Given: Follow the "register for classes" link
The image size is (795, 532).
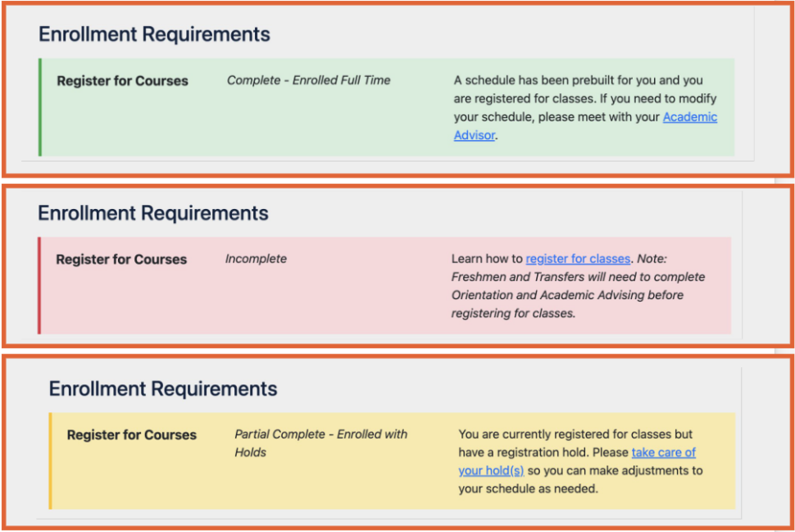Looking at the screenshot, I should point(578,259).
